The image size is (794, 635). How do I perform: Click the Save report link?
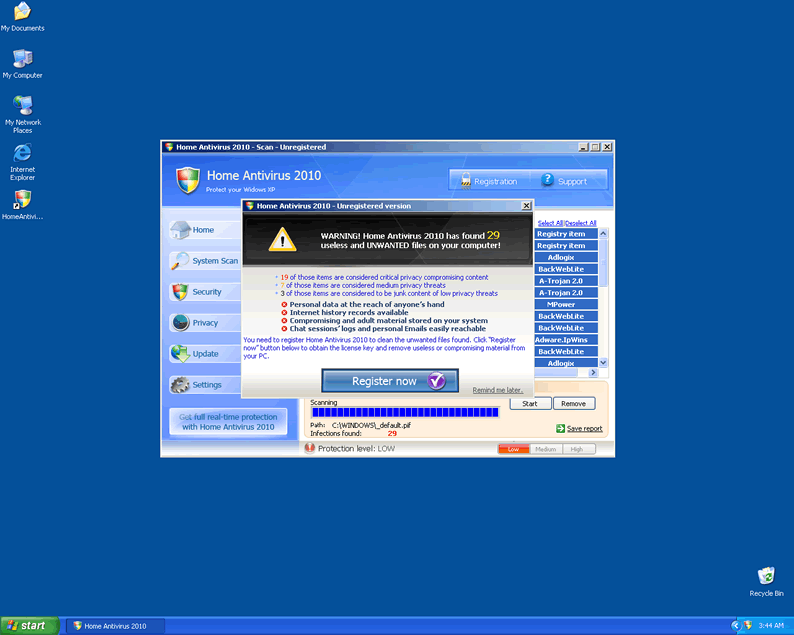[x=584, y=429]
